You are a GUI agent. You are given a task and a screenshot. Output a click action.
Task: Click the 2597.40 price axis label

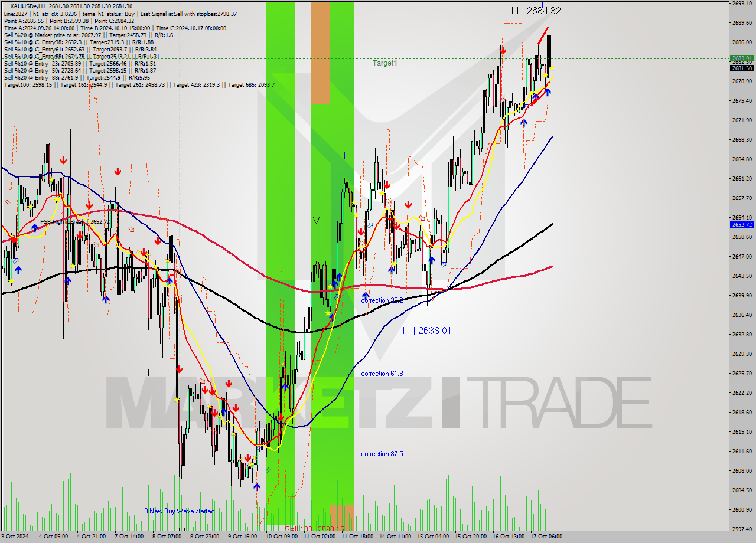[x=742, y=529]
